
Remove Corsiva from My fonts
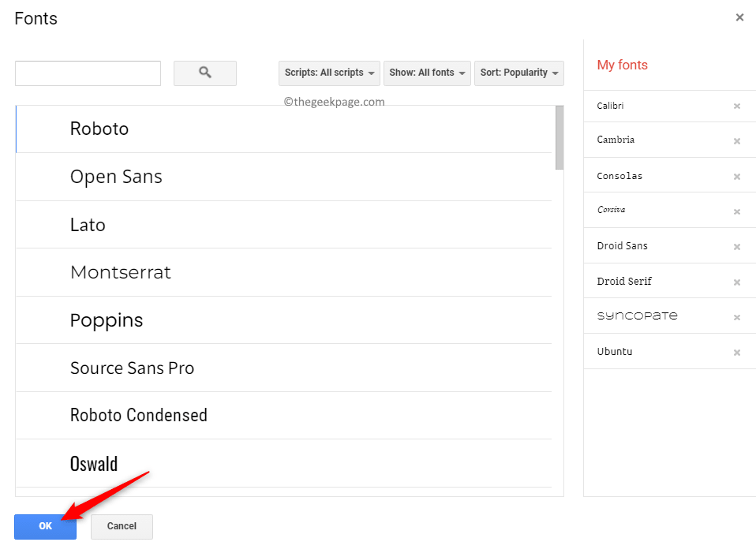pos(737,211)
